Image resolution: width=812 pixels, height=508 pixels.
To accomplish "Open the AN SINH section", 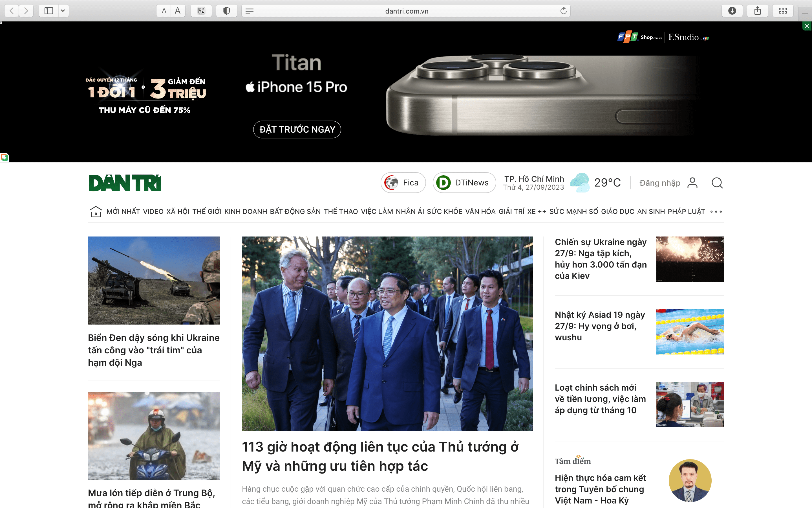I will click(x=651, y=212).
